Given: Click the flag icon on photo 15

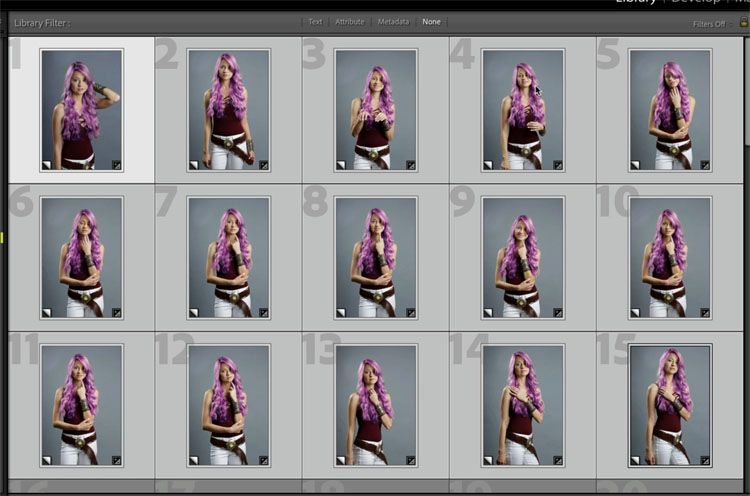Looking at the screenshot, I should (x=635, y=461).
